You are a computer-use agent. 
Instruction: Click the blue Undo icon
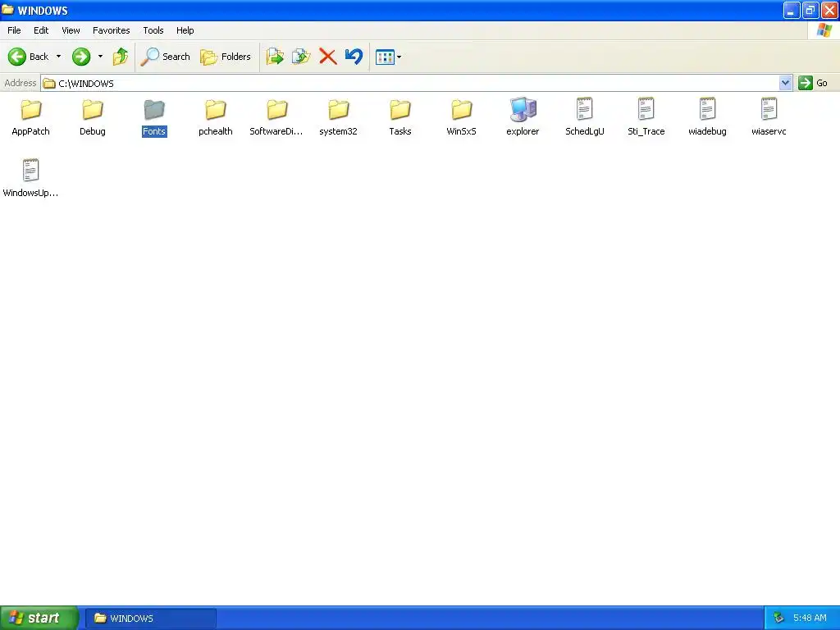(354, 57)
